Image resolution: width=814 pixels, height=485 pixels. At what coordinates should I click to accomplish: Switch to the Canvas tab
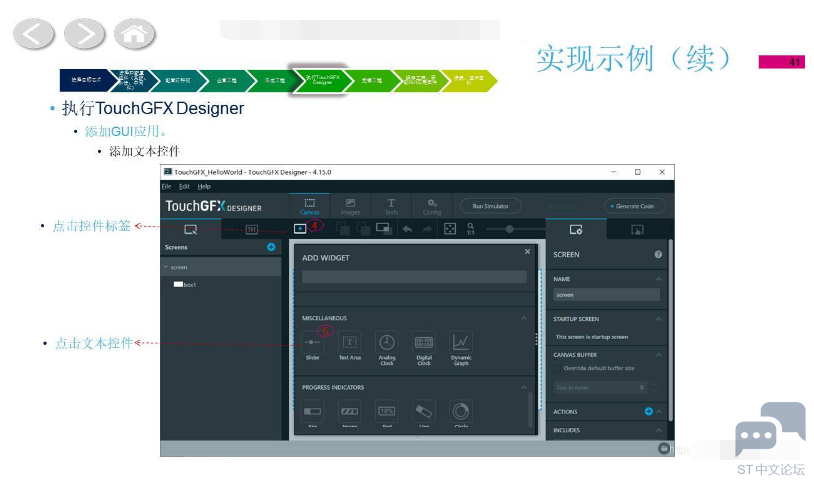(x=309, y=206)
